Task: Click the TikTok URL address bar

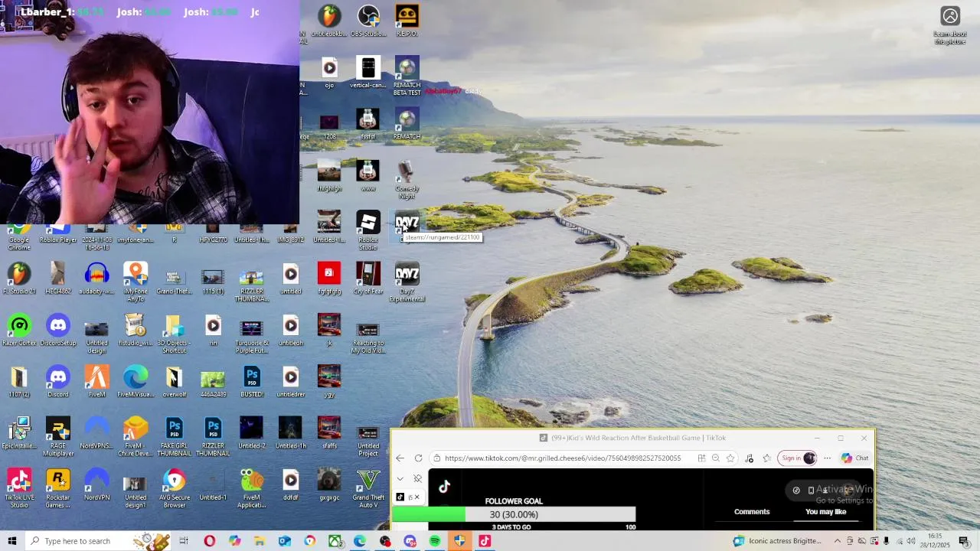Action: click(563, 458)
